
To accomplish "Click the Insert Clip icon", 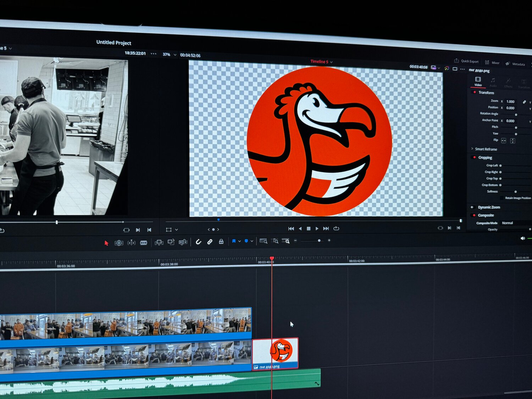I will click(x=159, y=242).
